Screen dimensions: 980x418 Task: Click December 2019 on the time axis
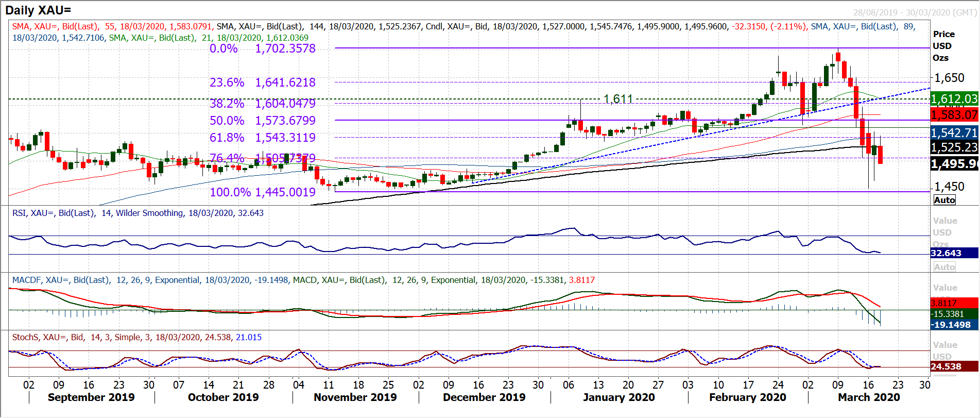(484, 397)
